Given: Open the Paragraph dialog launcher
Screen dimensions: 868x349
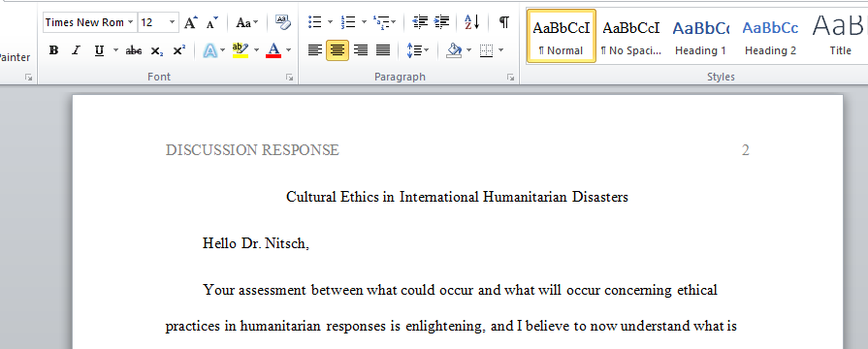Looking at the screenshot, I should (510, 78).
